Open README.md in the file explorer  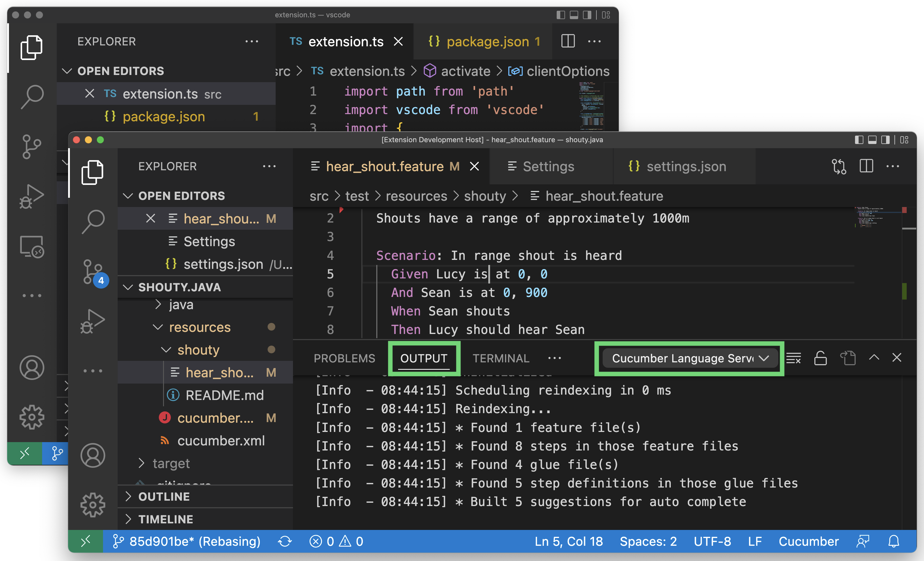tap(224, 395)
